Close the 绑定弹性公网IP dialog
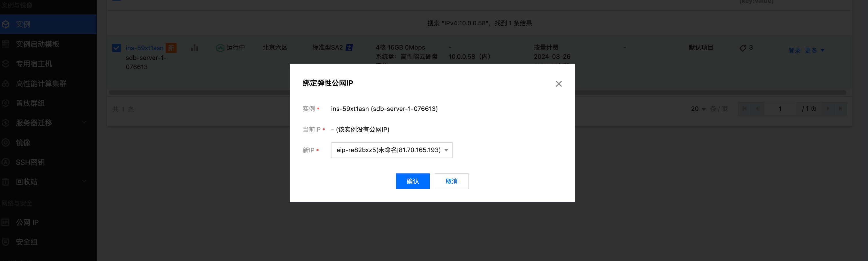This screenshot has width=868, height=261. coord(558,84)
